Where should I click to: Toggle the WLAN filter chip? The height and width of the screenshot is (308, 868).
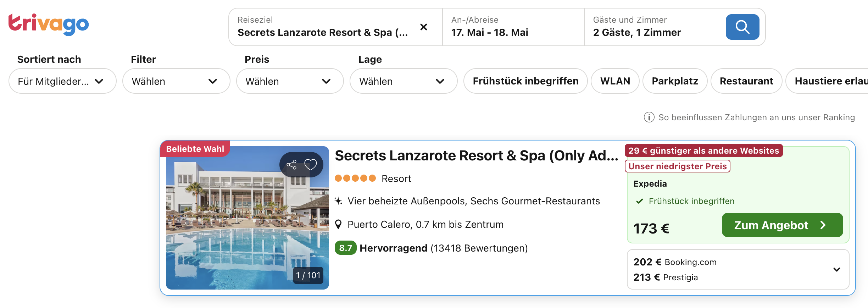615,81
